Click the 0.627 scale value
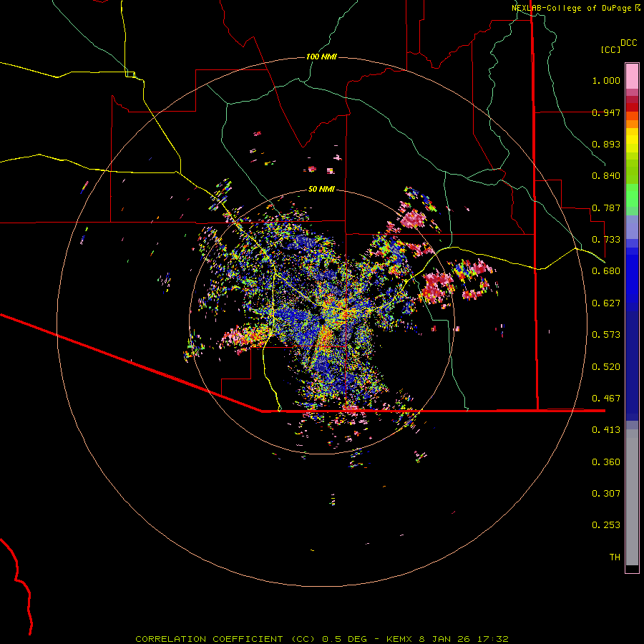 click(x=606, y=303)
